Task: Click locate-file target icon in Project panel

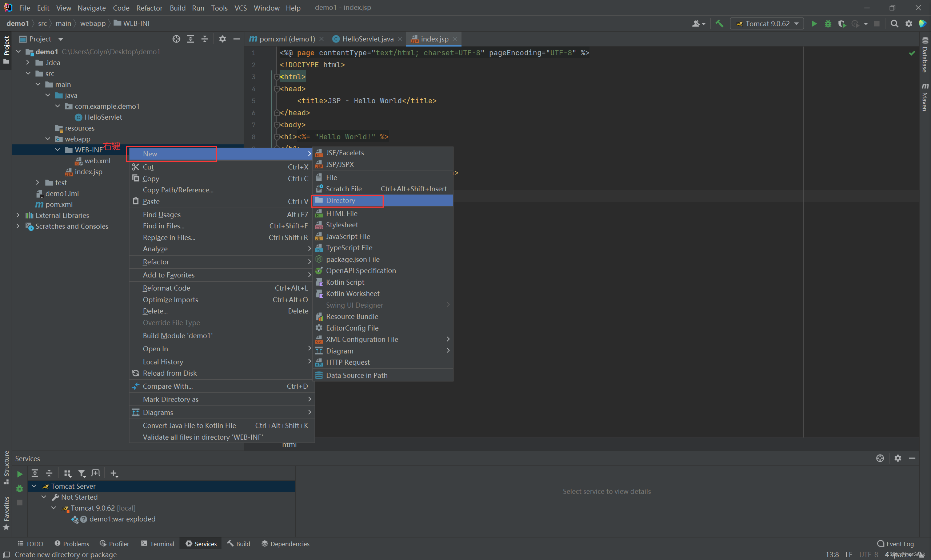Action: (176, 39)
